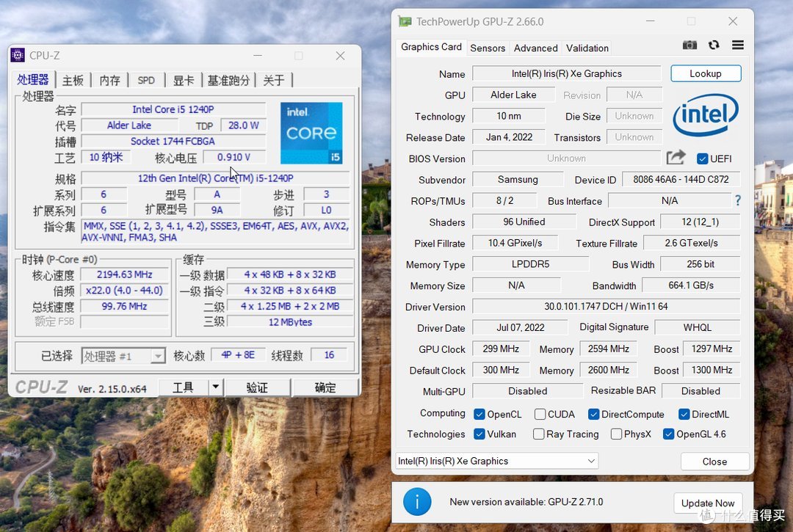This screenshot has width=793, height=532.
Task: Click the Intel logo in GPU-Z
Action: (706, 115)
